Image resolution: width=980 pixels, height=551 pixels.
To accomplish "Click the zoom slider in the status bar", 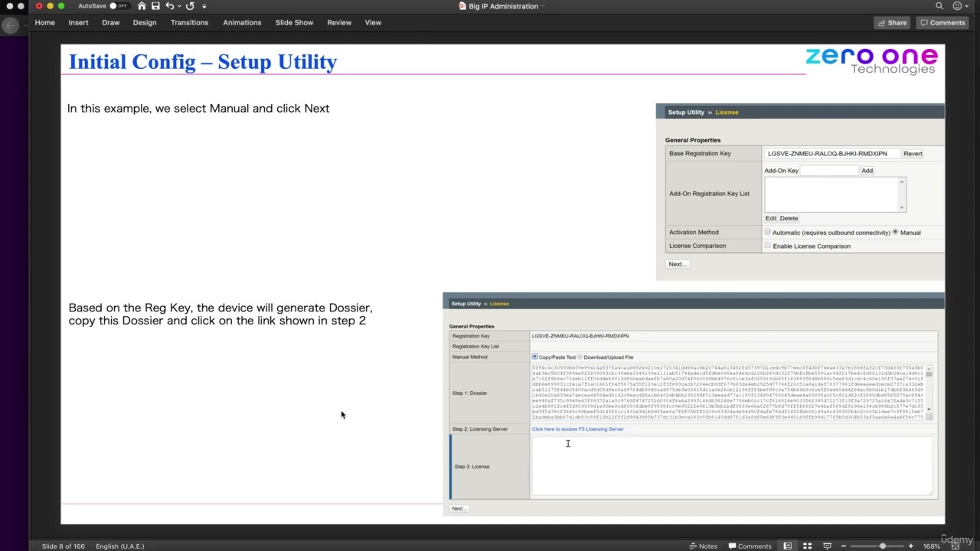I will pos(878,546).
